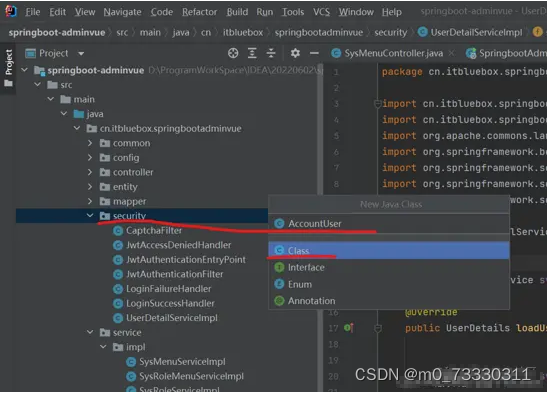The width and height of the screenshot is (547, 393).
Task: Click the java source folder icon
Action: [79, 114]
